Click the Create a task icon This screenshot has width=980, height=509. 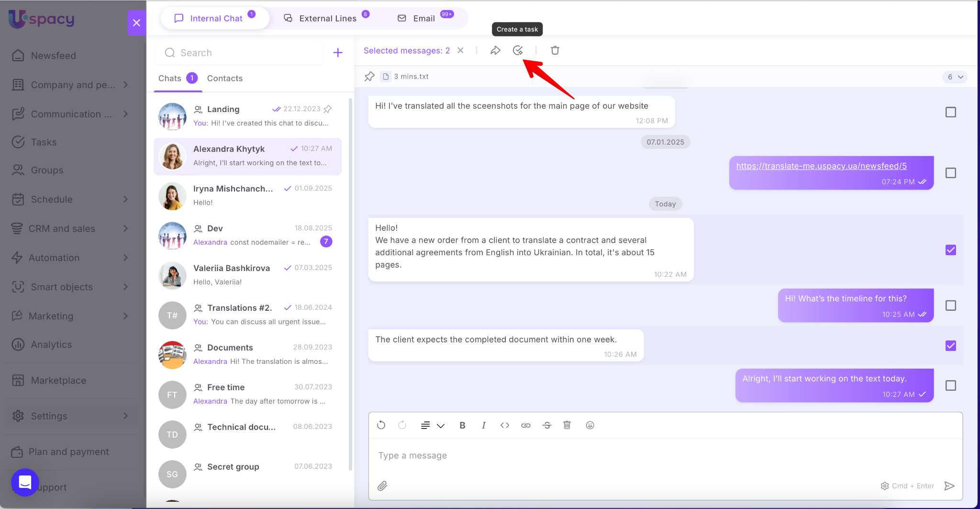tap(518, 50)
